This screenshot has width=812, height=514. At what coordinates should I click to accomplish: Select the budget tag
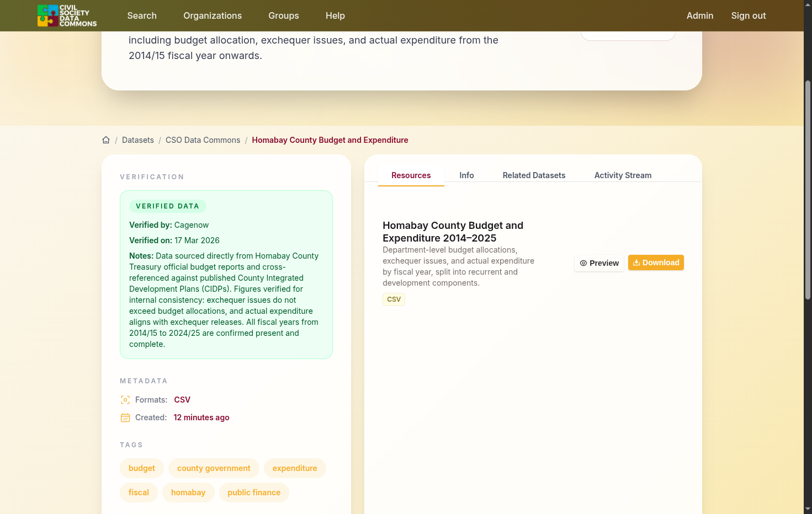142,468
